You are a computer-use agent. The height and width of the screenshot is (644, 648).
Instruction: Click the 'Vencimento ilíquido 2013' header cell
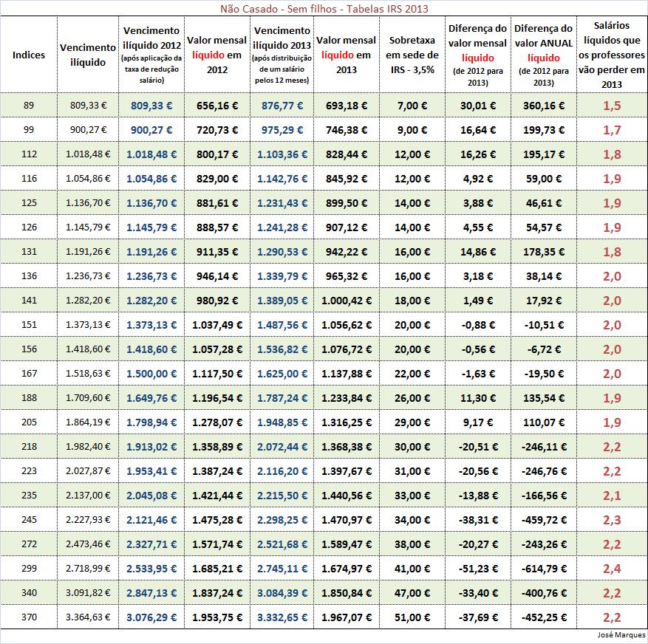pyautogui.click(x=282, y=55)
